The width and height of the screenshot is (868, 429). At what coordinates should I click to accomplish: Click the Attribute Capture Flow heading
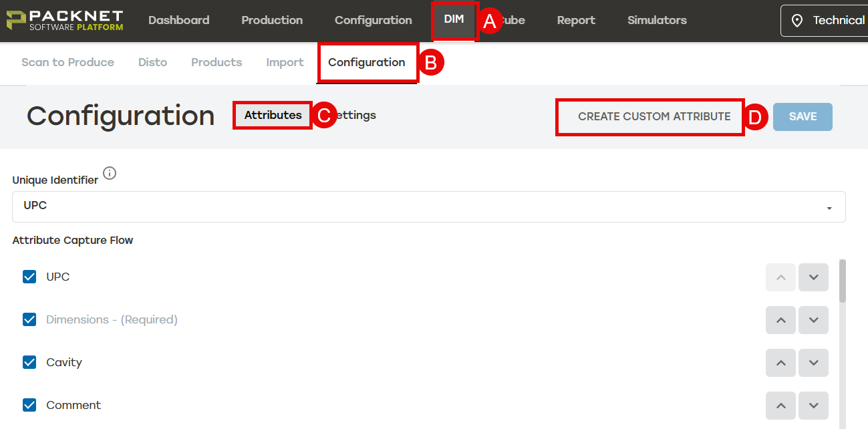(73, 241)
